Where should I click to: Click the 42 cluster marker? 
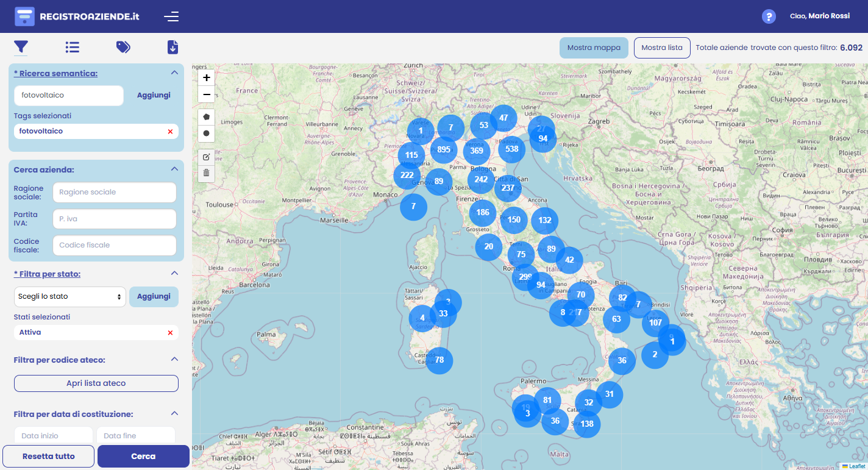point(569,260)
